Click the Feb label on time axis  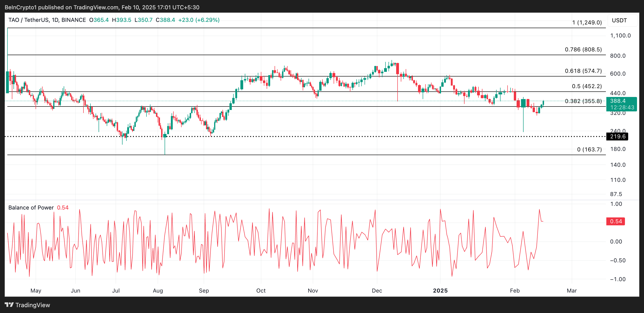(515, 290)
